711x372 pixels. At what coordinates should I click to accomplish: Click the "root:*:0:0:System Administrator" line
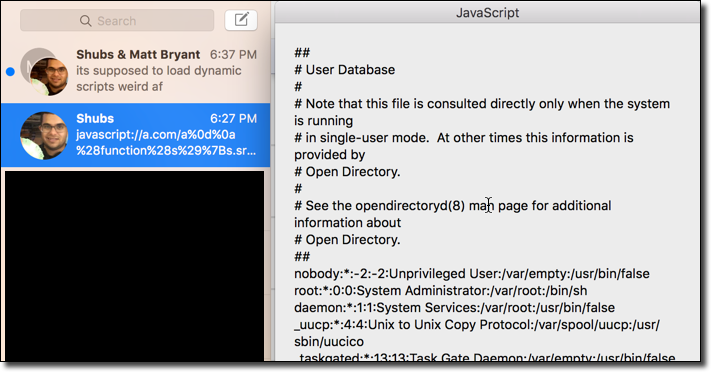441,291
